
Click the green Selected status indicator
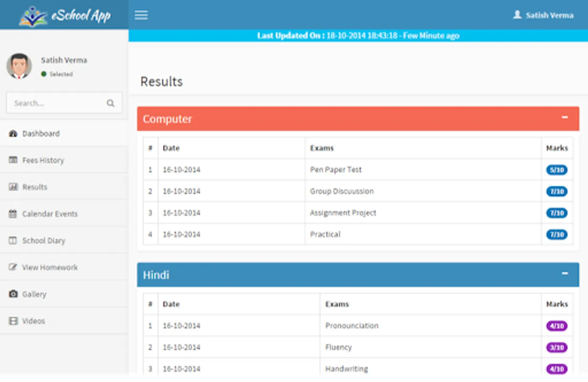[x=43, y=74]
